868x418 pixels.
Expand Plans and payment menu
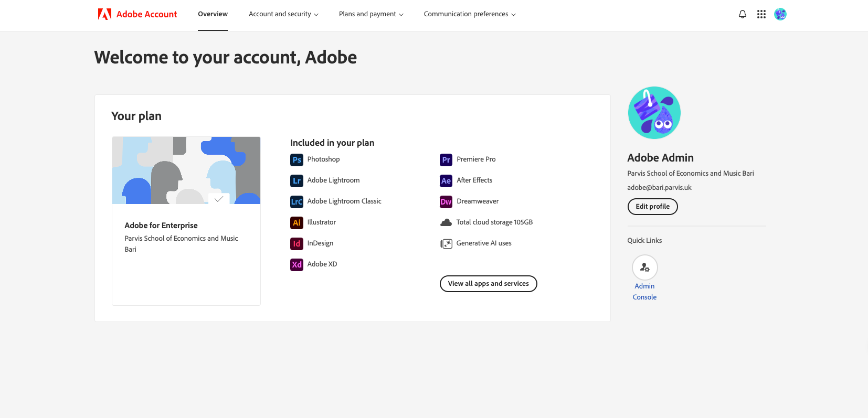pyautogui.click(x=371, y=14)
